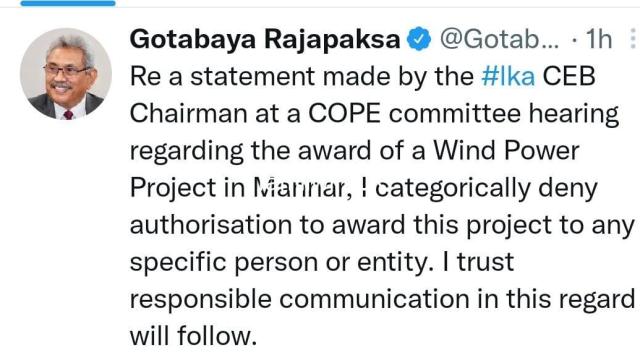This screenshot has width=640, height=363.
Task: Click the glasses on the avatar photo
Action: (65, 70)
